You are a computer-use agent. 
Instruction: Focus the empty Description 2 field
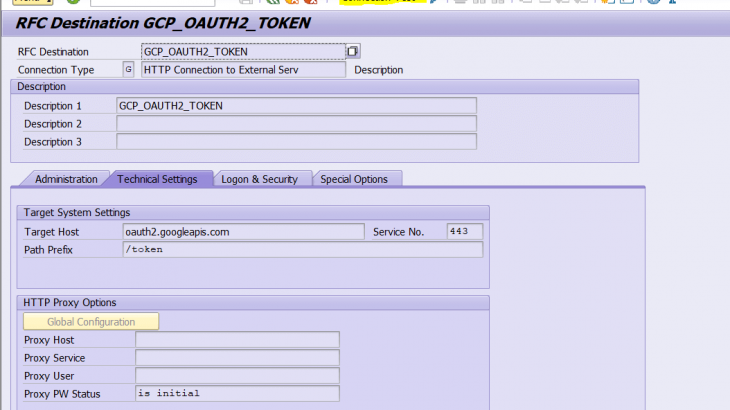tap(296, 124)
